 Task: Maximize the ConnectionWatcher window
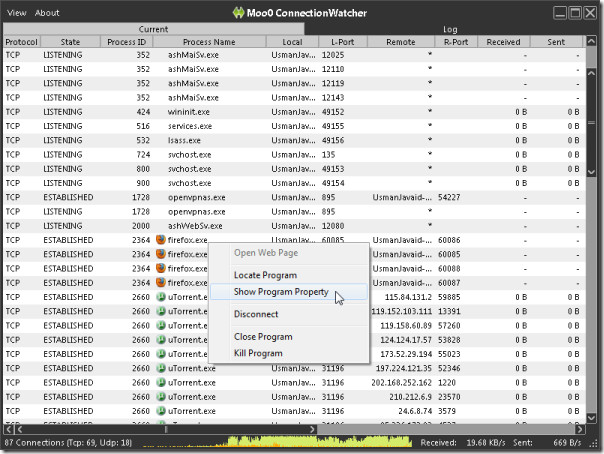click(x=575, y=13)
